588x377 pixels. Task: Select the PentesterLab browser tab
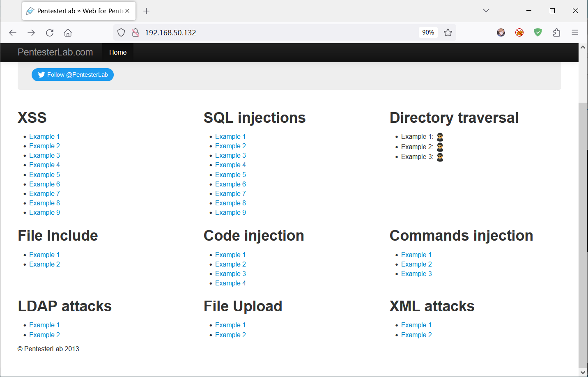pyautogui.click(x=79, y=11)
